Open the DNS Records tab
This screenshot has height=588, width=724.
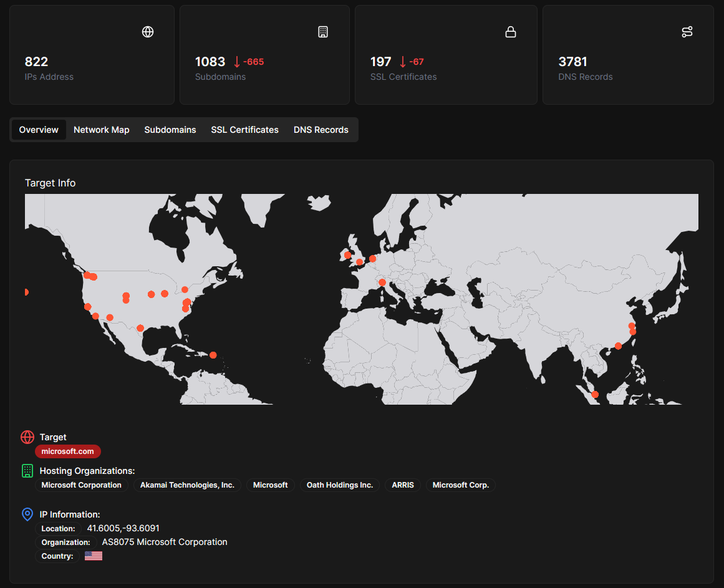[321, 130]
